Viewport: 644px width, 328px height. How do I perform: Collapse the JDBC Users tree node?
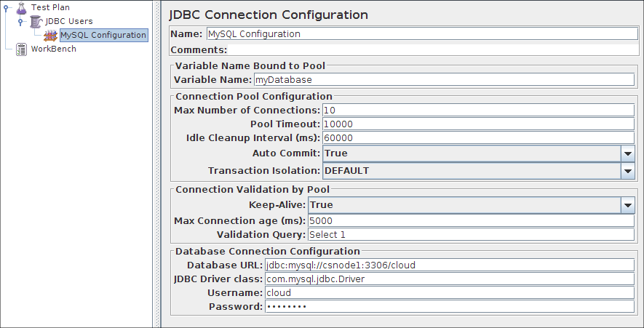[x=20, y=22]
